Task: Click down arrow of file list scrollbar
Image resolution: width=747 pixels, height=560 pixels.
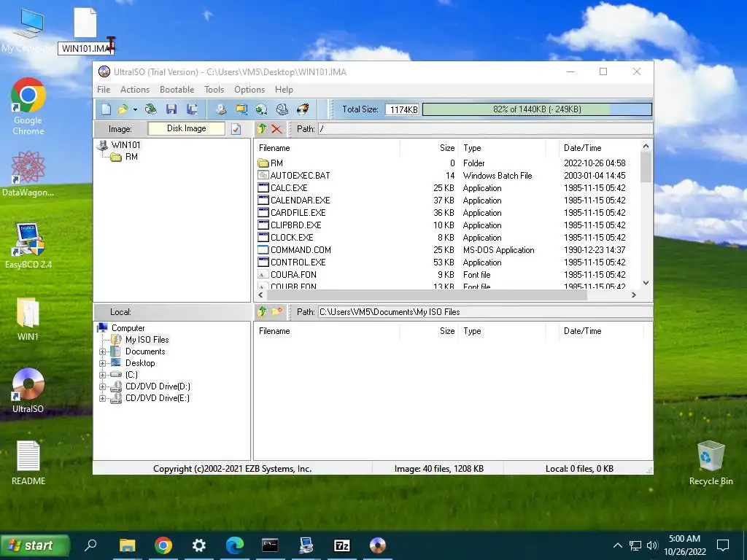Action: pos(646,283)
